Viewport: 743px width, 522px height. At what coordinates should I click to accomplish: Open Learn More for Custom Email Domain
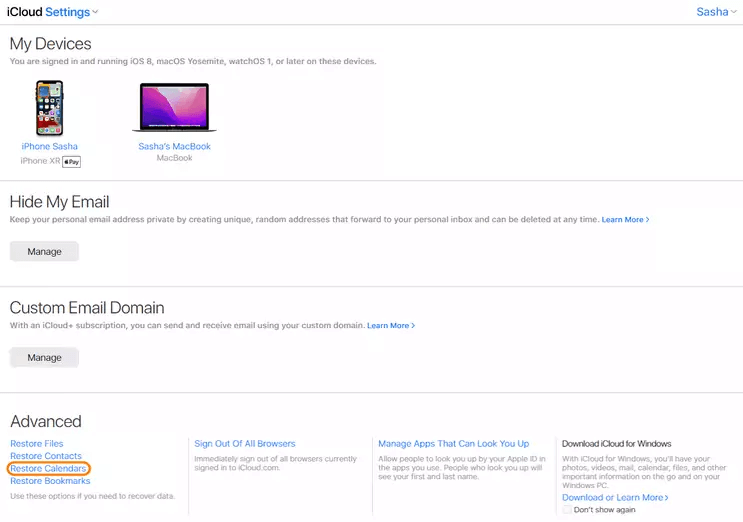[390, 325]
